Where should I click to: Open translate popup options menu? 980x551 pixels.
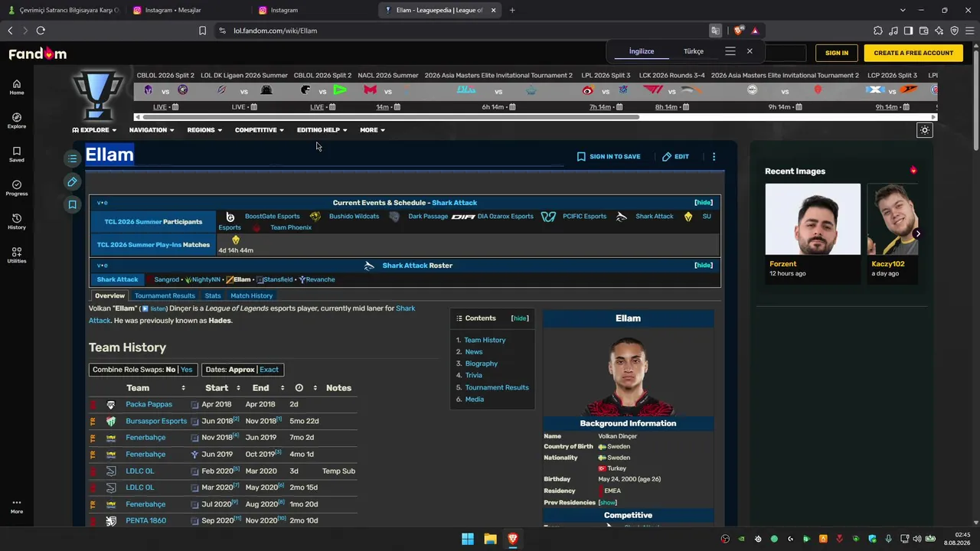click(730, 51)
